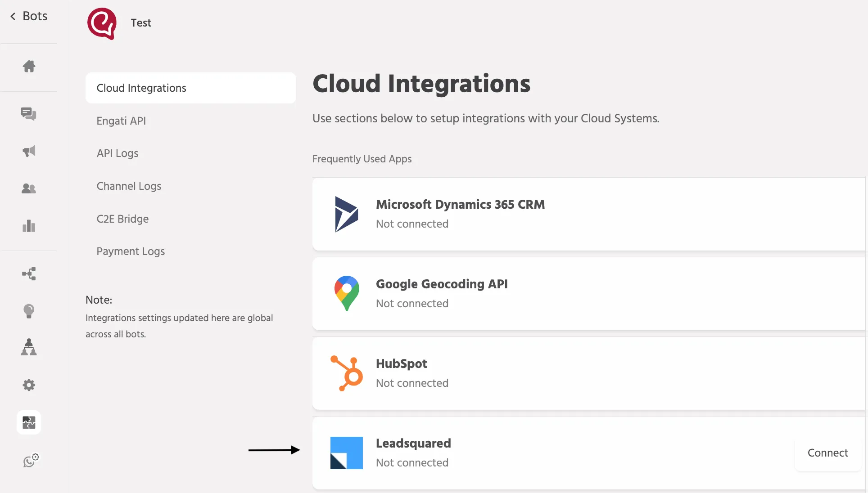Open the WhatsApp settings icon
Viewport: 868px width, 493px height.
click(31, 460)
